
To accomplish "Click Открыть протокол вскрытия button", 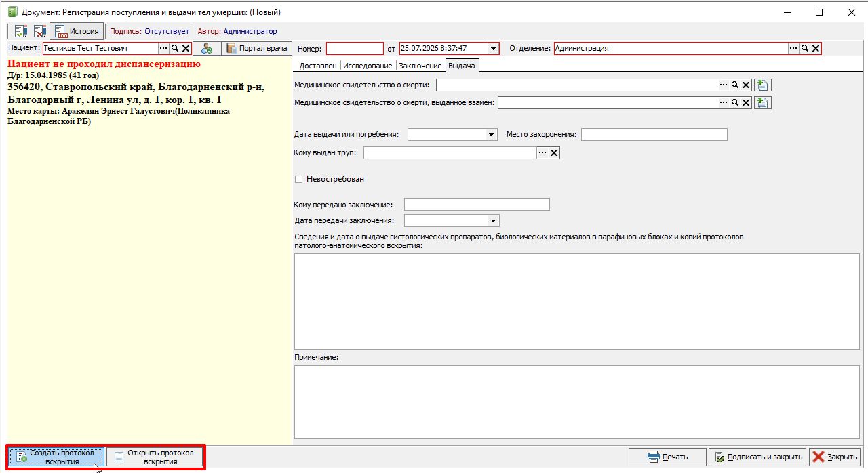I will pyautogui.click(x=155, y=457).
